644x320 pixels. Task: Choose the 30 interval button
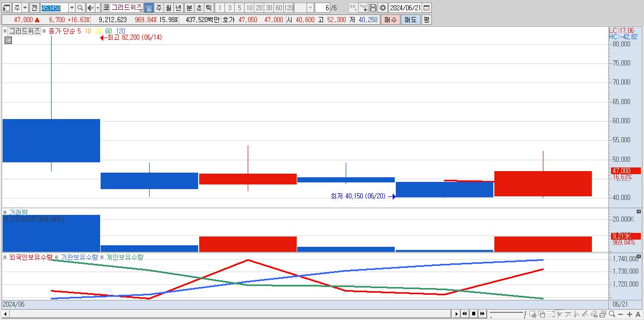(x=268, y=8)
